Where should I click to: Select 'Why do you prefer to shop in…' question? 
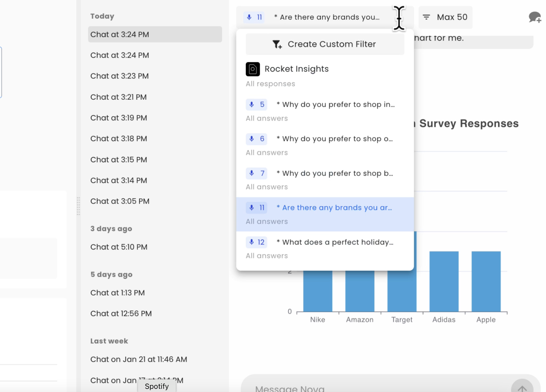(x=325, y=111)
